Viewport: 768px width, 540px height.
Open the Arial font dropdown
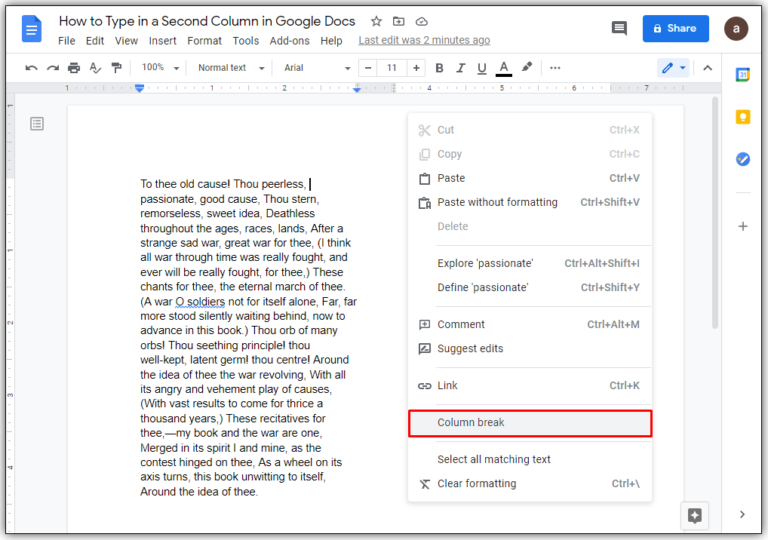tap(317, 68)
